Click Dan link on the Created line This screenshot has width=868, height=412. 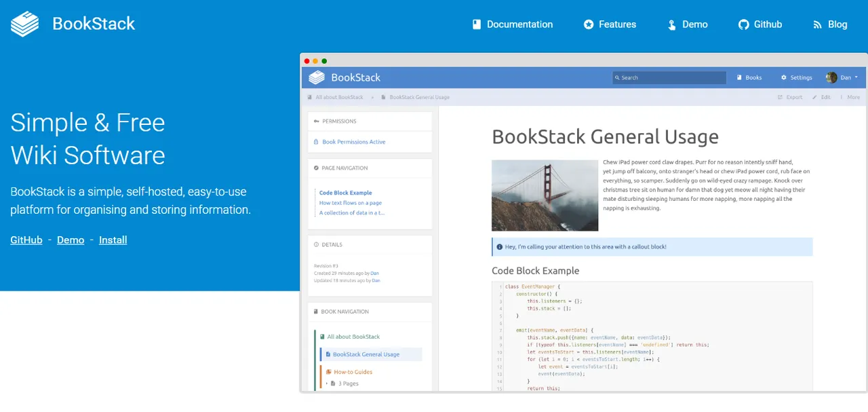pyautogui.click(x=375, y=273)
